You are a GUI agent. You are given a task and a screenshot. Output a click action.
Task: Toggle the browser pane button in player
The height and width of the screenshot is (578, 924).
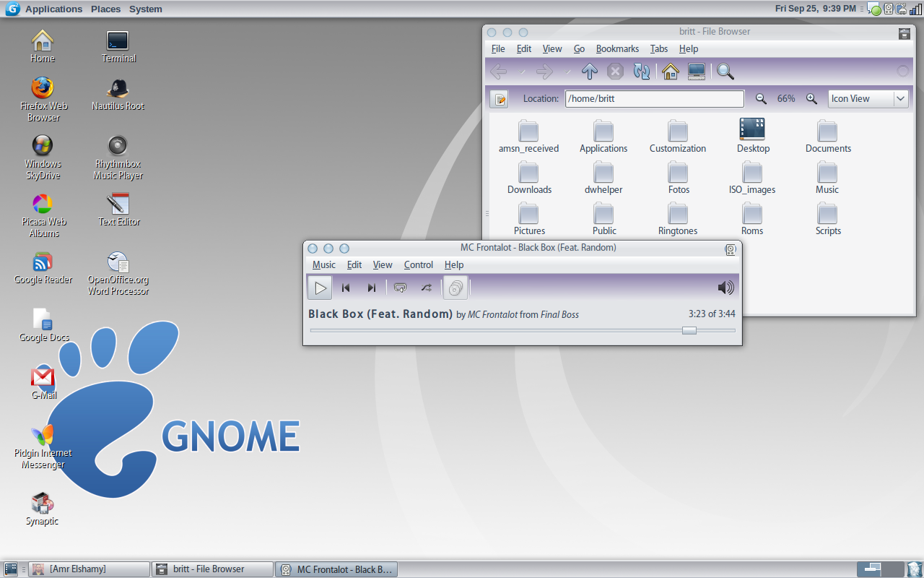(455, 288)
